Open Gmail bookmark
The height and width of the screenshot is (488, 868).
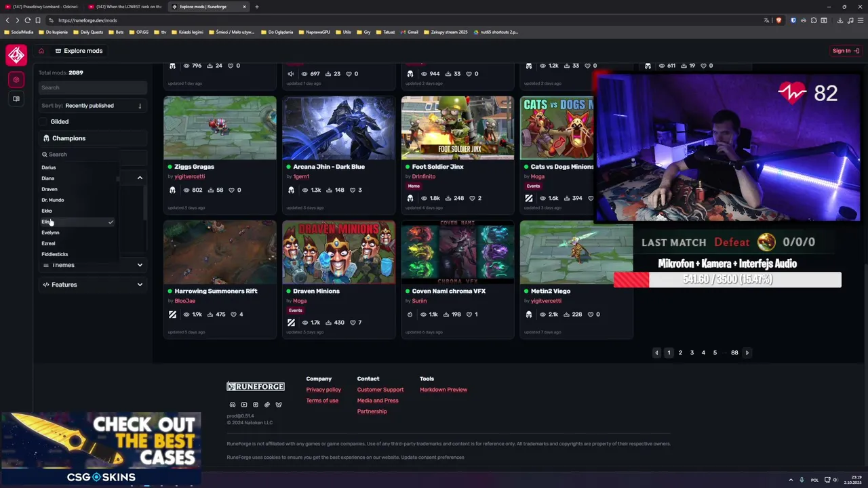(x=410, y=32)
